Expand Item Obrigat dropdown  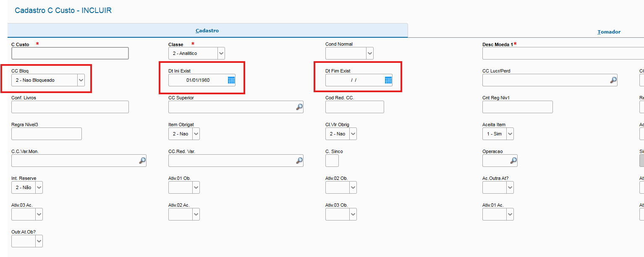(x=196, y=134)
